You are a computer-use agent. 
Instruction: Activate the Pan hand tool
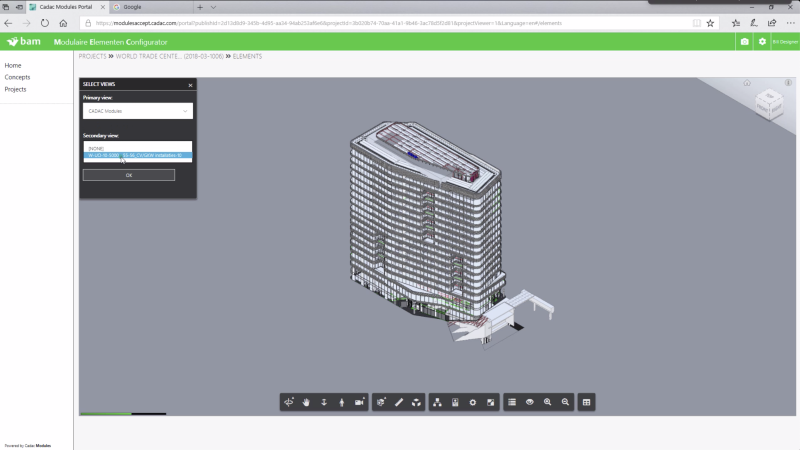307,402
